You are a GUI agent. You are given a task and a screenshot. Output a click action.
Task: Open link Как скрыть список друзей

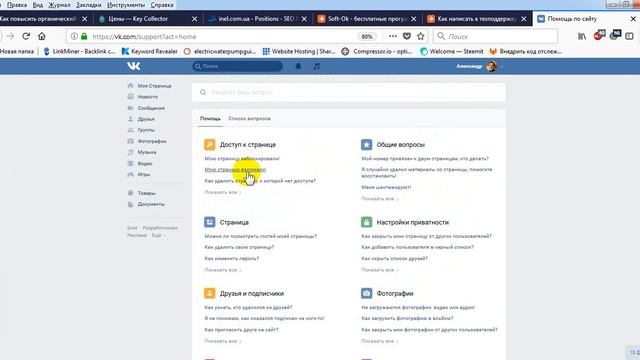coord(395,258)
